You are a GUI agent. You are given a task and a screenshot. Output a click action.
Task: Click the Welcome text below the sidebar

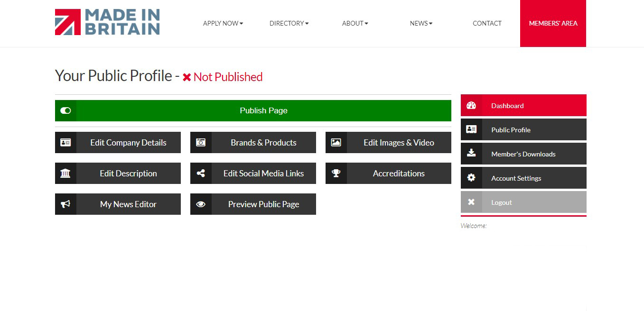pos(474,226)
